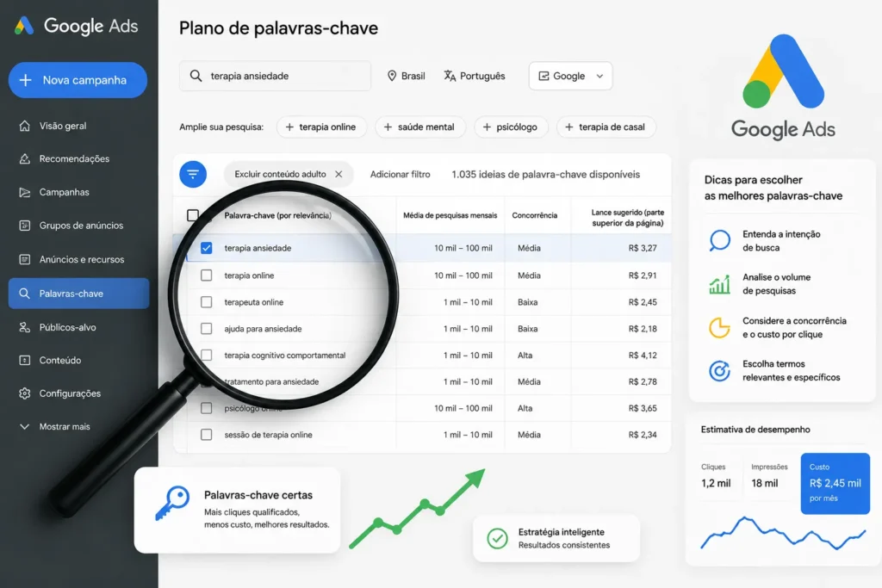This screenshot has height=588, width=882.
Task: Click the Visão geral home icon
Action: pos(24,126)
